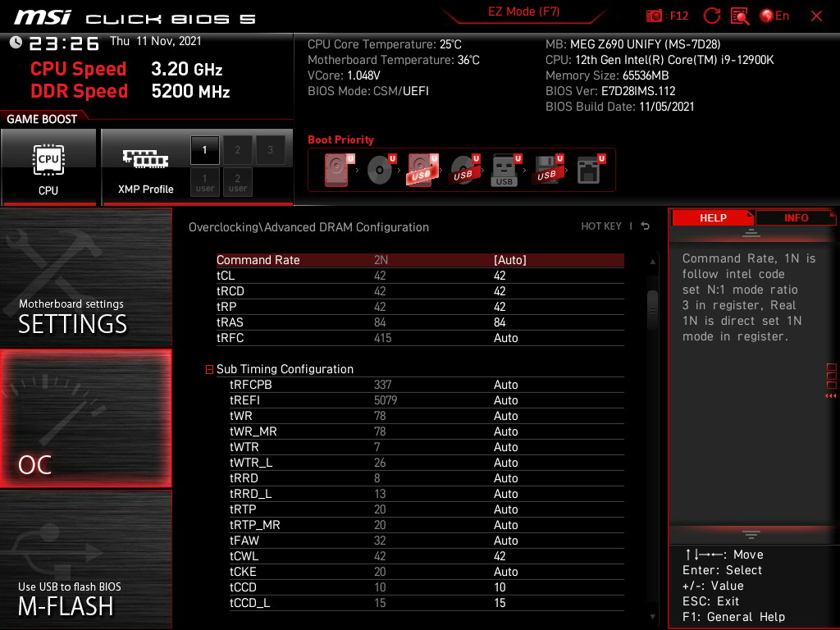Screen dimensions: 840x630
Task: Open the BIOS search magnifier icon
Action: [x=740, y=16]
